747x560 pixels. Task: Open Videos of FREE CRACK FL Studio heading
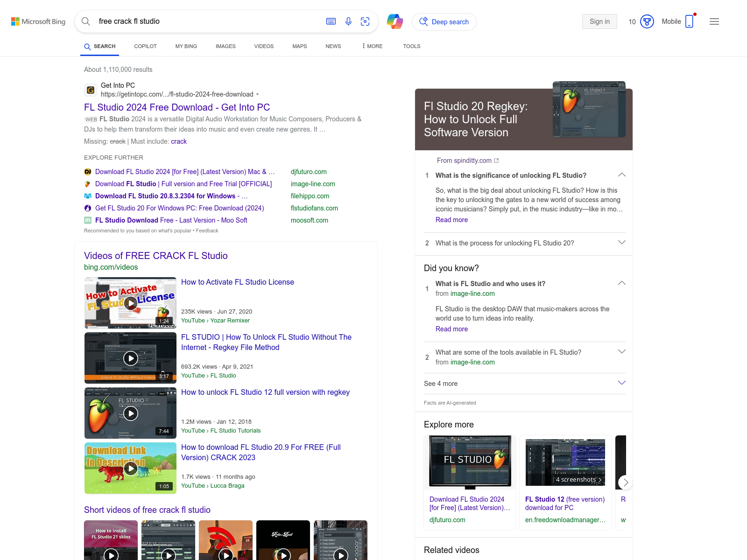156,256
